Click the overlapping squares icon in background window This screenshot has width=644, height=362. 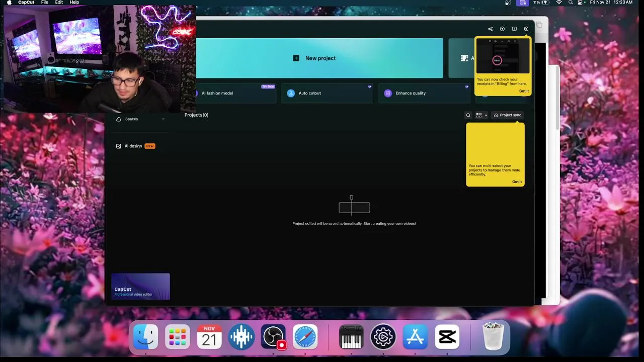pyautogui.click(x=539, y=25)
